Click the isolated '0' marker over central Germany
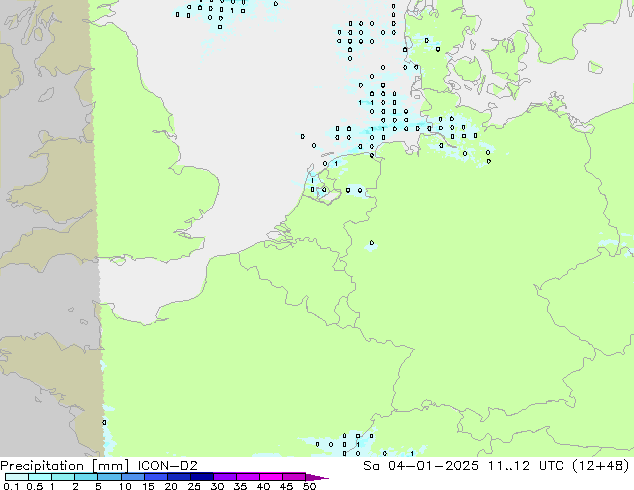Screen dimensions: 634x490 (x=372, y=242)
